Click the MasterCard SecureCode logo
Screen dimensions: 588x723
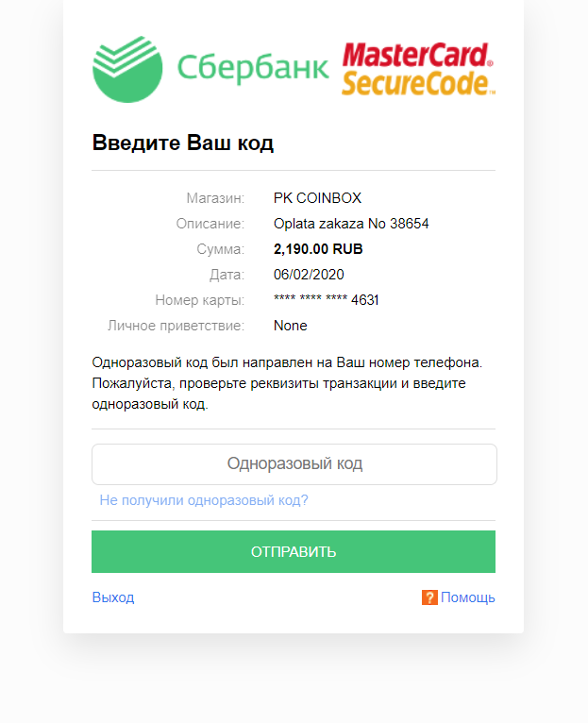click(418, 69)
